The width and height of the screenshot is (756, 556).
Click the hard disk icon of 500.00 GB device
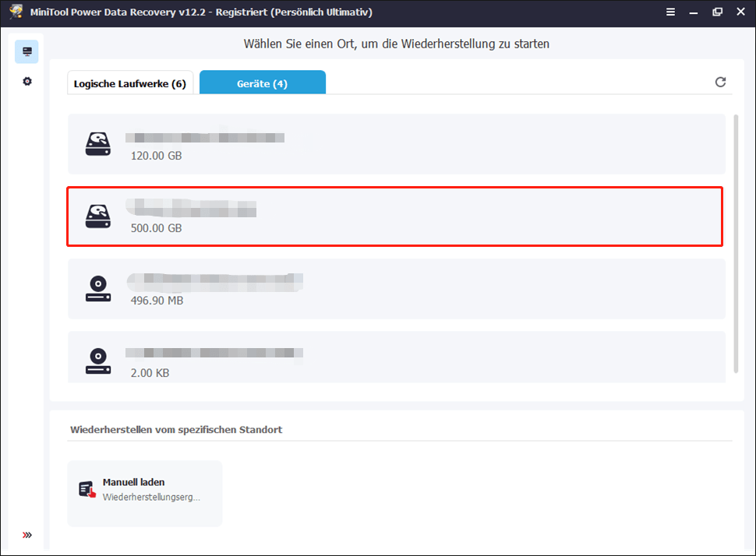[x=98, y=216]
